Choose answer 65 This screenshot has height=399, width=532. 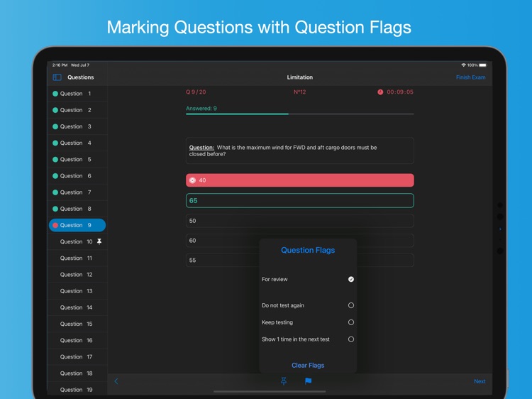300,201
